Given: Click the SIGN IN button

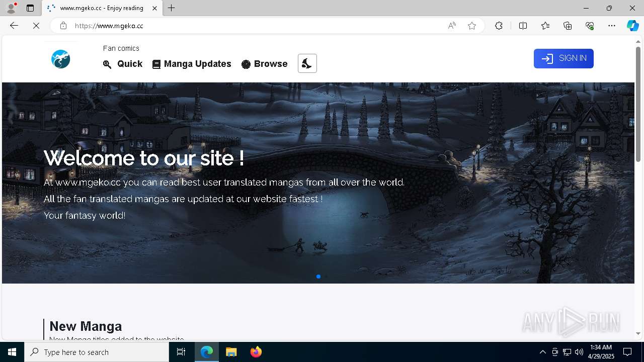Looking at the screenshot, I should pos(563,58).
